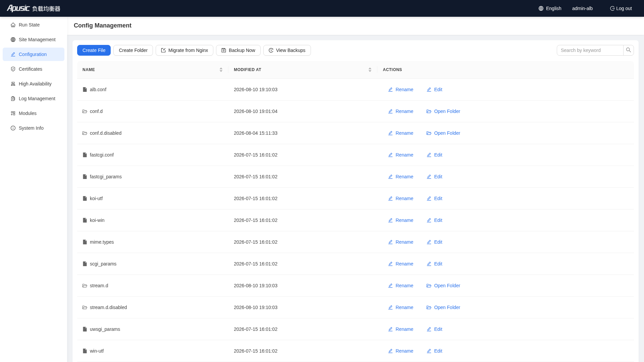
Task: Go to Site Management section
Action: (x=34, y=40)
